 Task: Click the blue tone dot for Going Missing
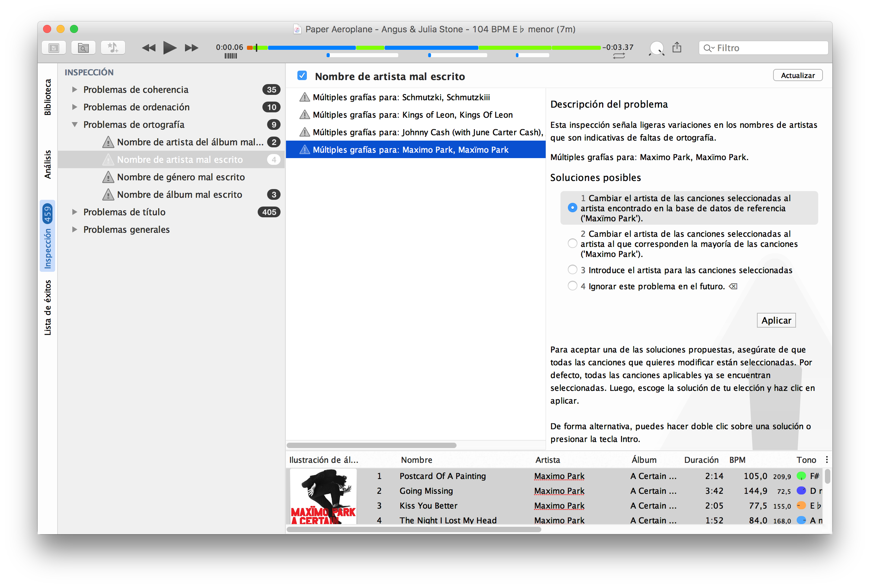801,491
